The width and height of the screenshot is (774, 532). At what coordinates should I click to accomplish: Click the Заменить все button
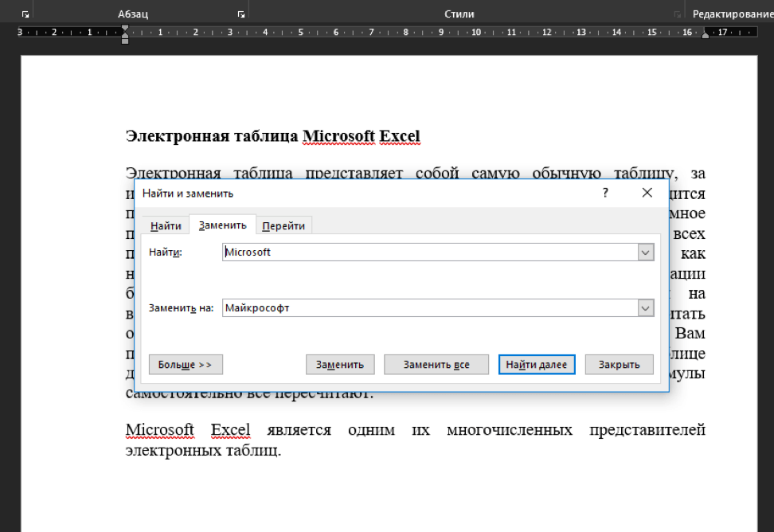(x=436, y=365)
